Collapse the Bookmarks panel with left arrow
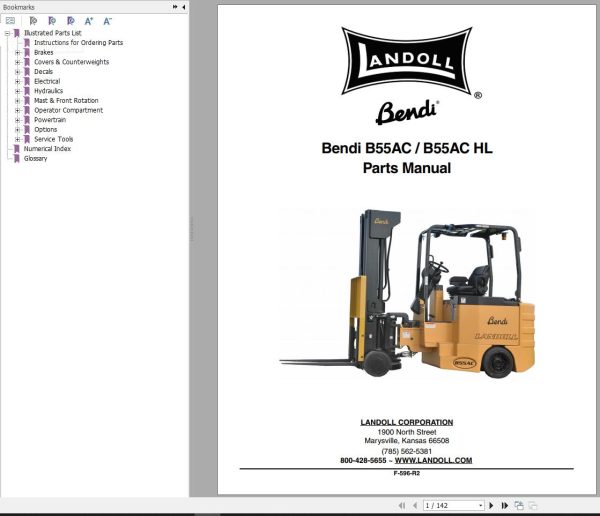The image size is (600, 516). pos(184,7)
